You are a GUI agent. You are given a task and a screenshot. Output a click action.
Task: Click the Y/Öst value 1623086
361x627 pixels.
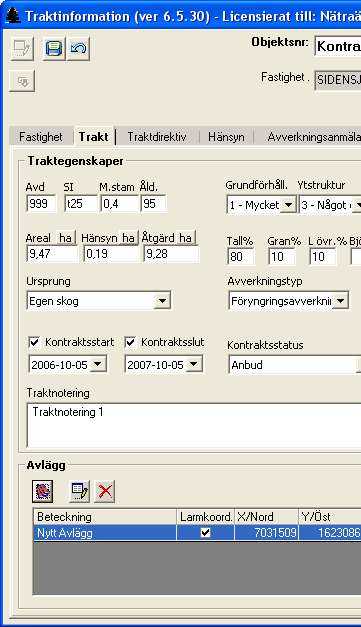coord(330,533)
